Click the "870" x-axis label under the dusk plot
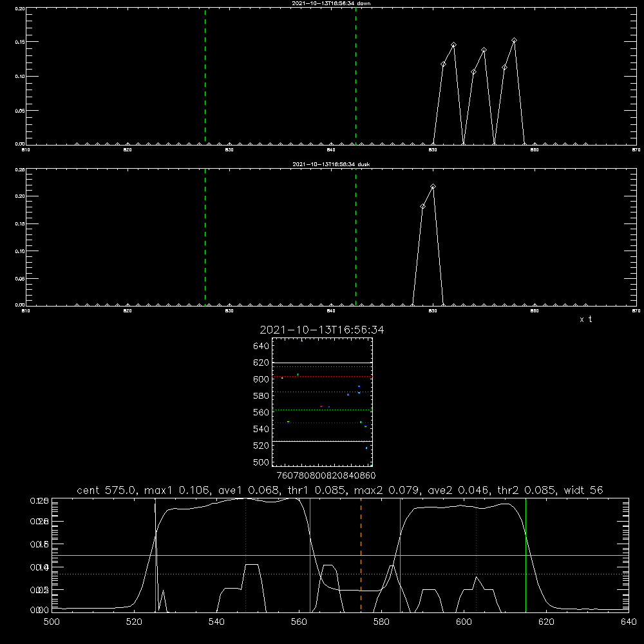The height and width of the screenshot is (644, 644). coord(636,311)
